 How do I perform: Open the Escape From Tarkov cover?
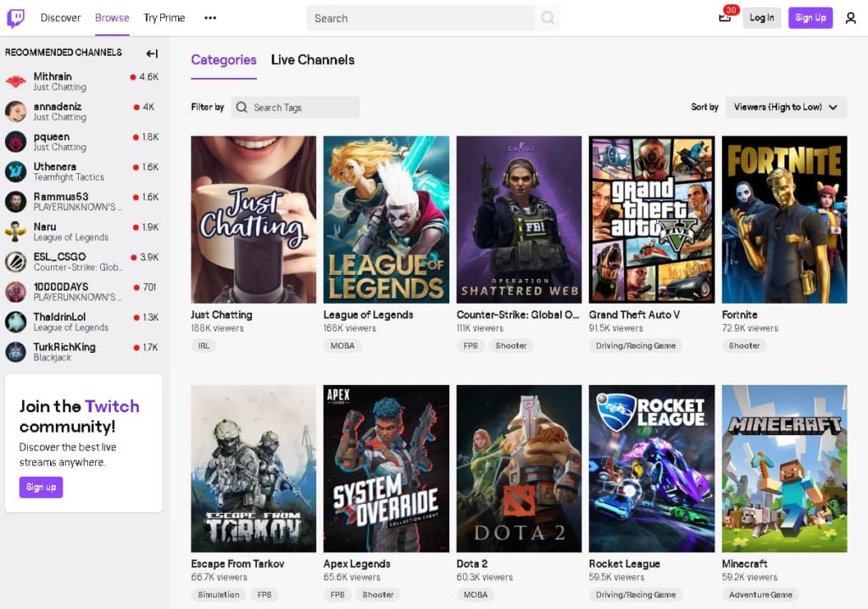(x=253, y=469)
